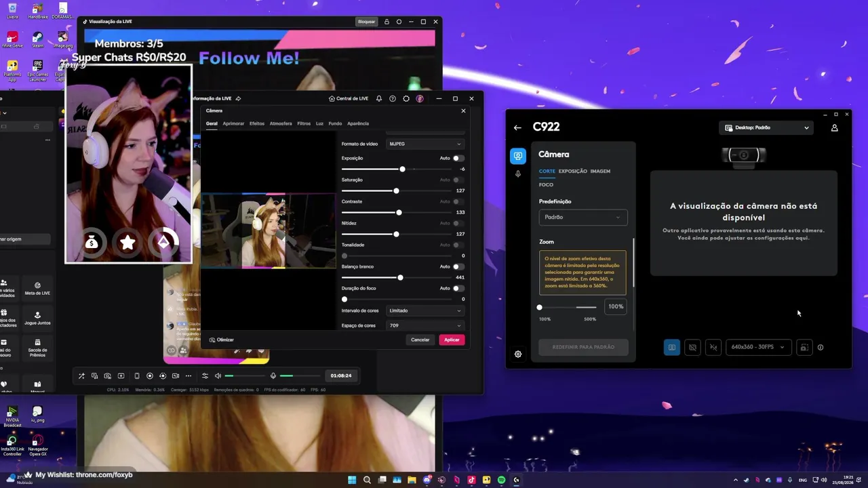Switch to the Efeitos tab
This screenshot has height=488, width=868.
(257, 123)
